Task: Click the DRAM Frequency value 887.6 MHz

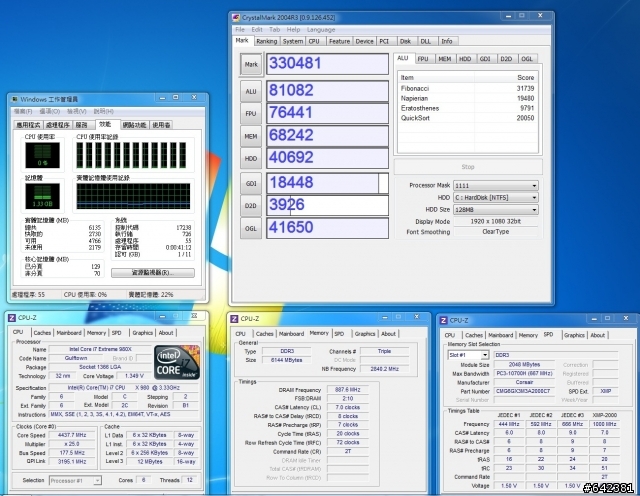Action: (x=348, y=390)
